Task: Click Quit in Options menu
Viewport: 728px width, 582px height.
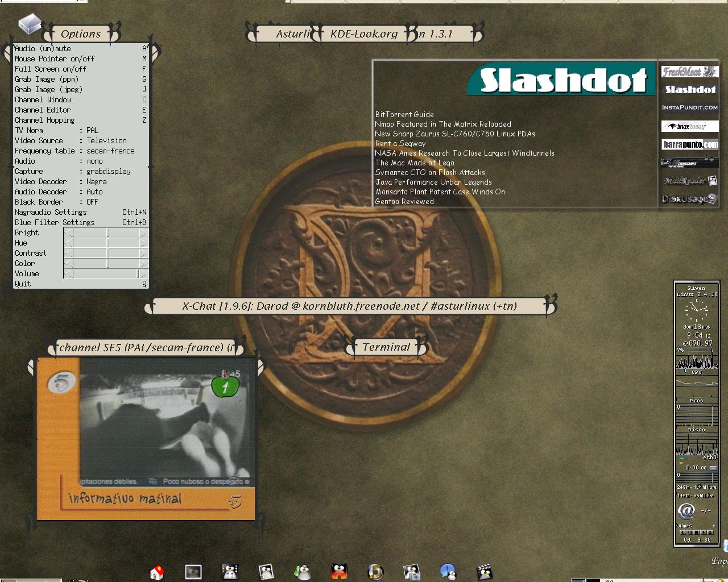Action: pyautogui.click(x=81, y=284)
